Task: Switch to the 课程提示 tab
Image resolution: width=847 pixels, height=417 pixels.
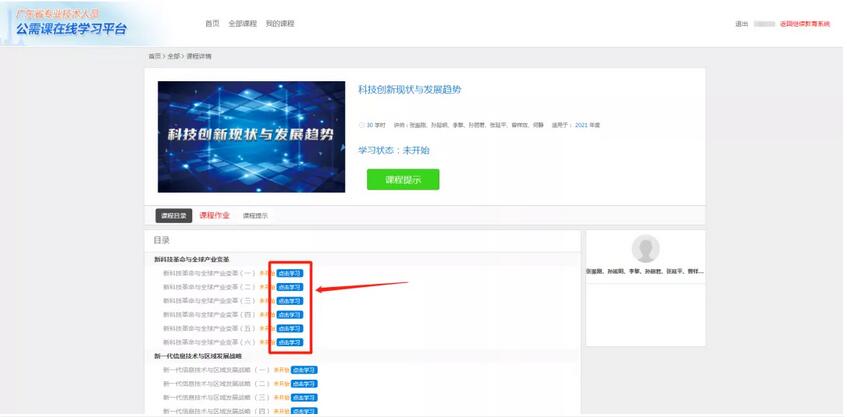Action: point(255,216)
